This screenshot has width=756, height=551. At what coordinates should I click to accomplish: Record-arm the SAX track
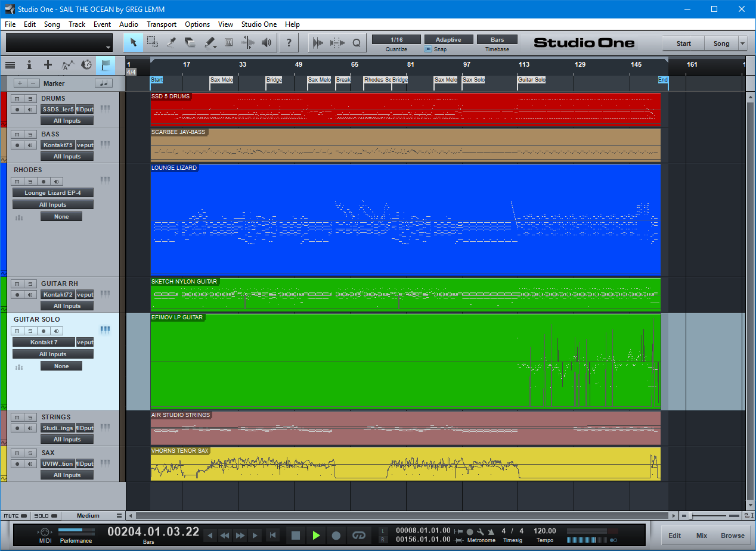pos(17,464)
